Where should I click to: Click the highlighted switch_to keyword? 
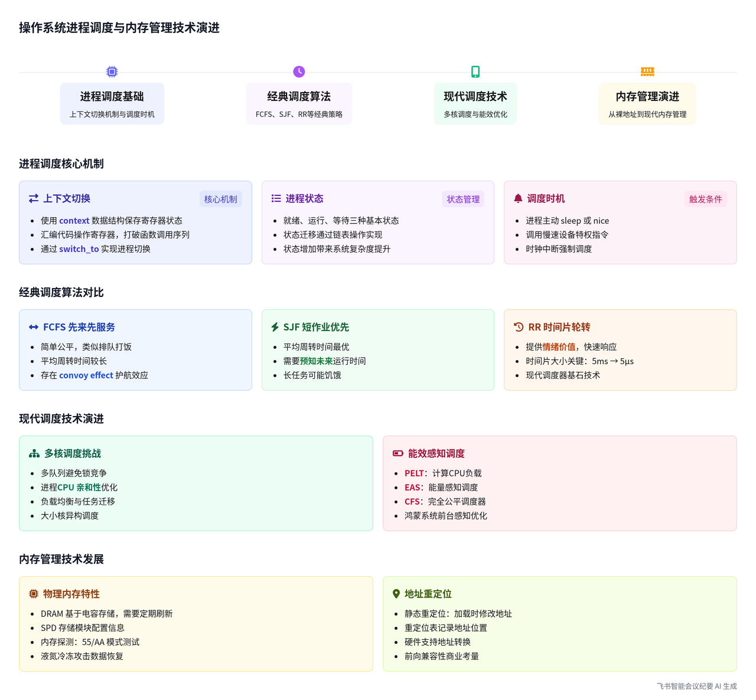pos(79,249)
